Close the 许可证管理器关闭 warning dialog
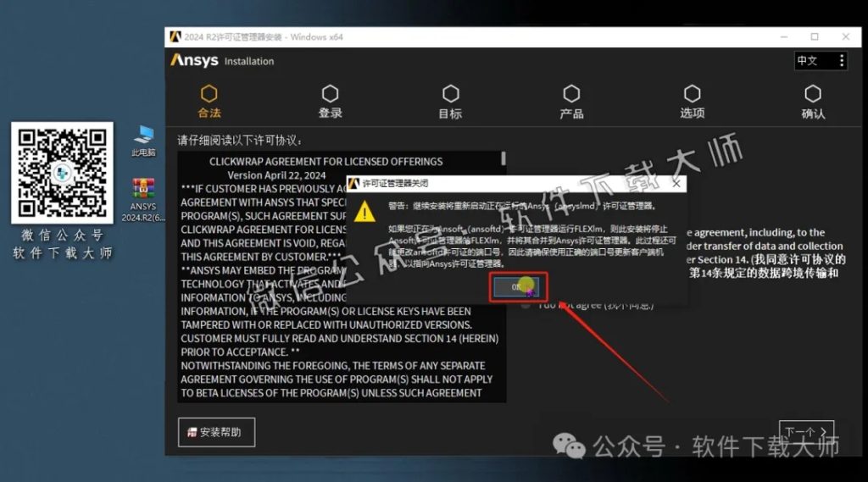The image size is (868, 482). pos(676,184)
